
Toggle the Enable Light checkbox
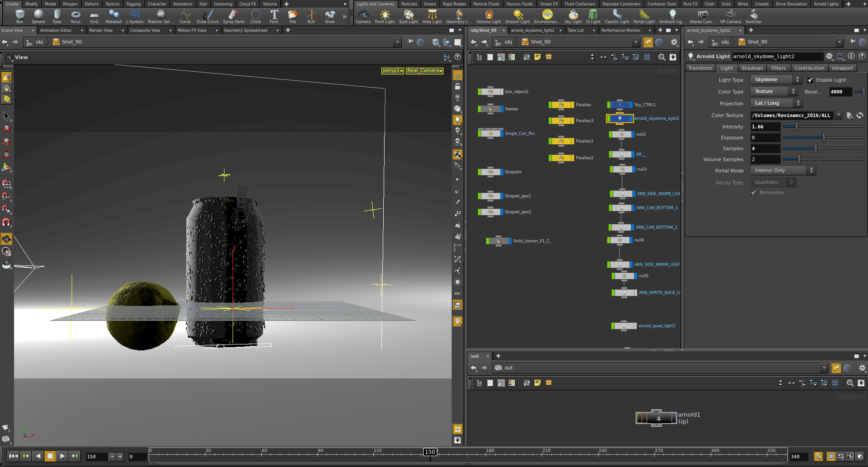(810, 80)
